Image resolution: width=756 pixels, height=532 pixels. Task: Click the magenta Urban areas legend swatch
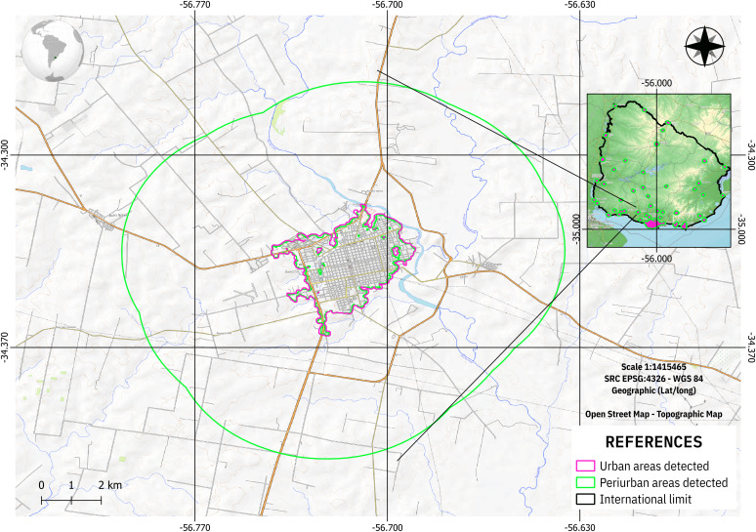pos(585,466)
